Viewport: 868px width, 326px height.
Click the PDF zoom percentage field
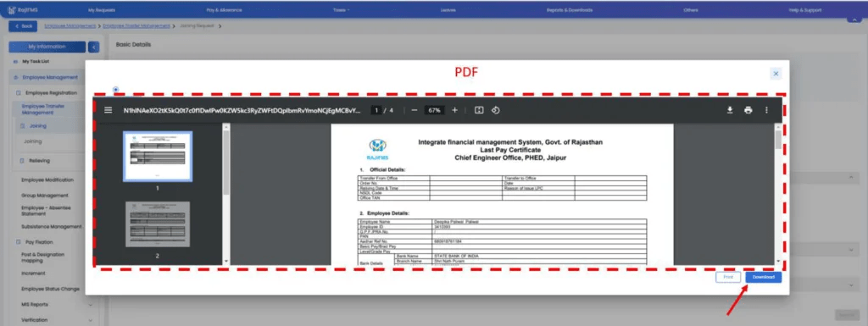click(434, 110)
